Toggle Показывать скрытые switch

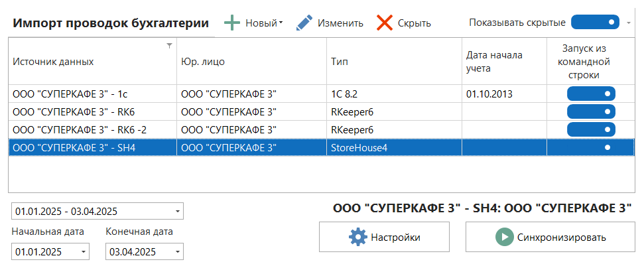click(595, 23)
